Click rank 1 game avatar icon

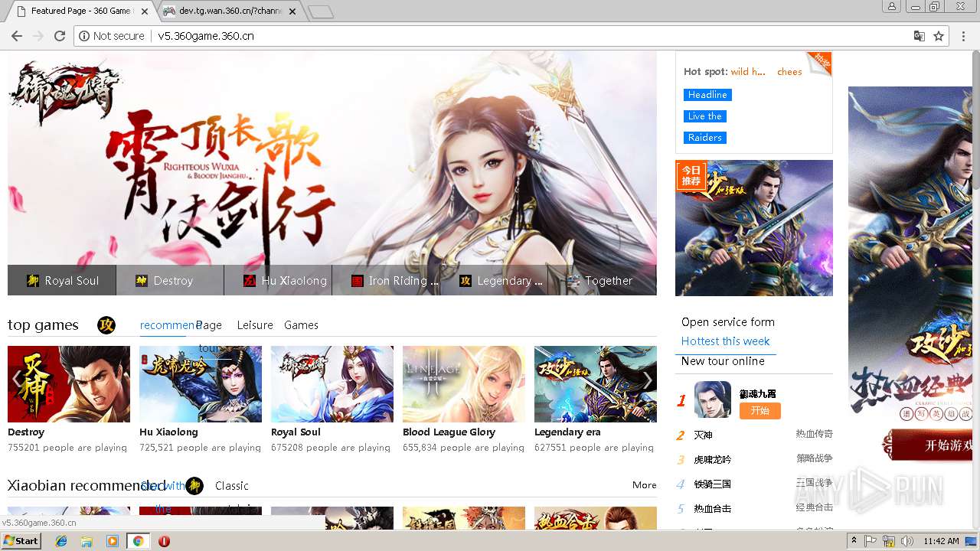pos(713,399)
